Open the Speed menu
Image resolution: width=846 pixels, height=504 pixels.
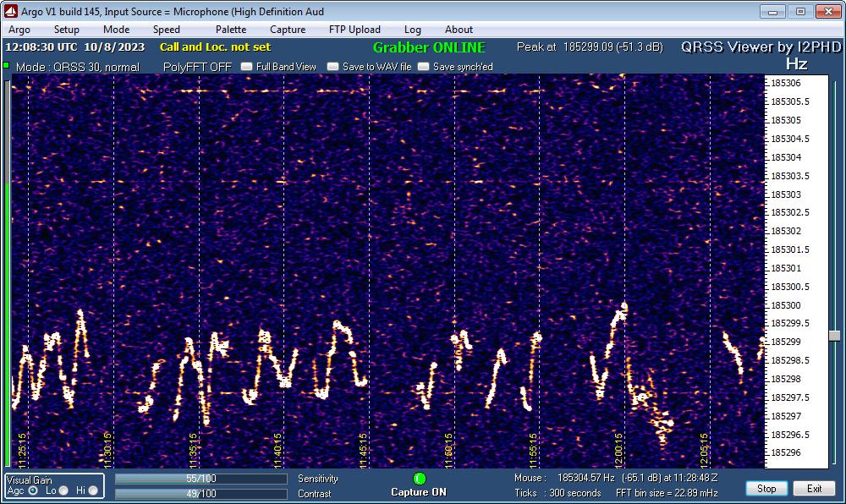pos(166,30)
